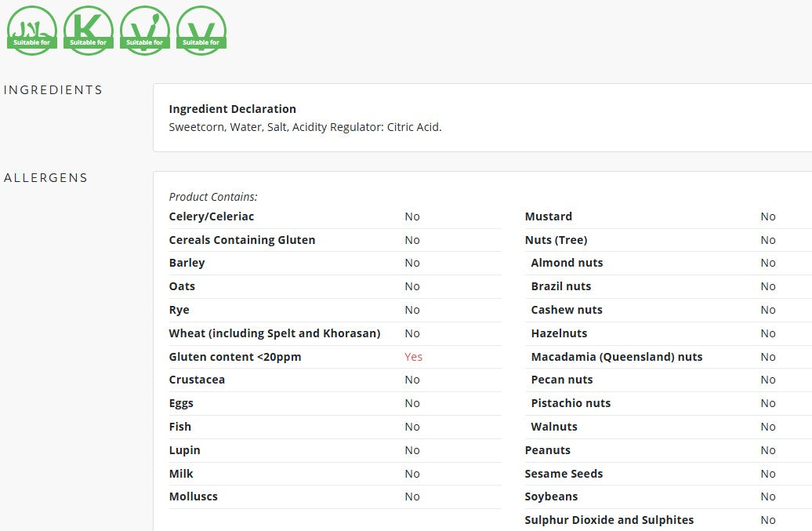Click the 'No' value in Sesame Seeds row
The width and height of the screenshot is (812, 531).
pyautogui.click(x=768, y=474)
